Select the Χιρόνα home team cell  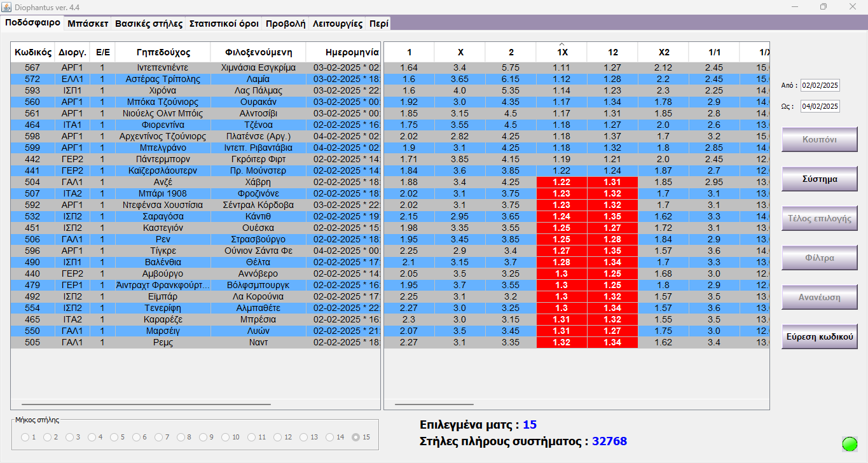163,90
